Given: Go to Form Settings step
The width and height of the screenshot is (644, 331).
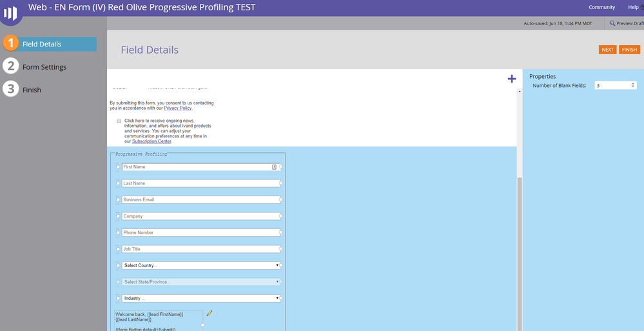Looking at the screenshot, I should click(44, 67).
